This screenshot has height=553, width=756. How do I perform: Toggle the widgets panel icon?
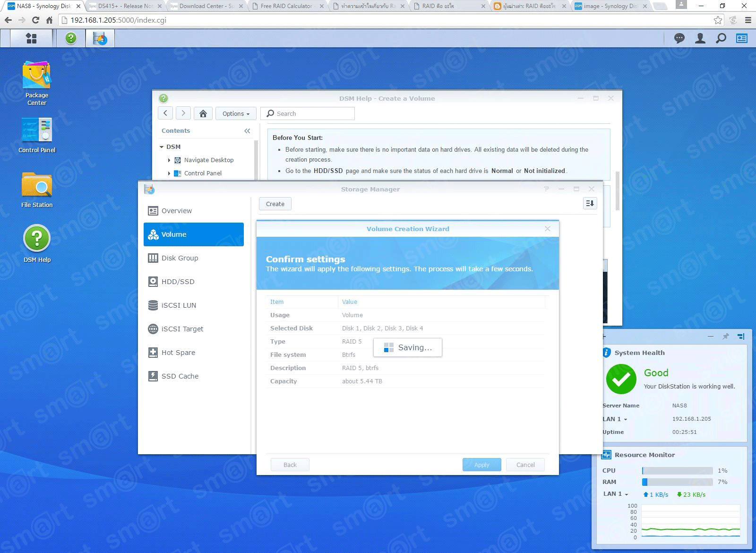pyautogui.click(x=742, y=38)
